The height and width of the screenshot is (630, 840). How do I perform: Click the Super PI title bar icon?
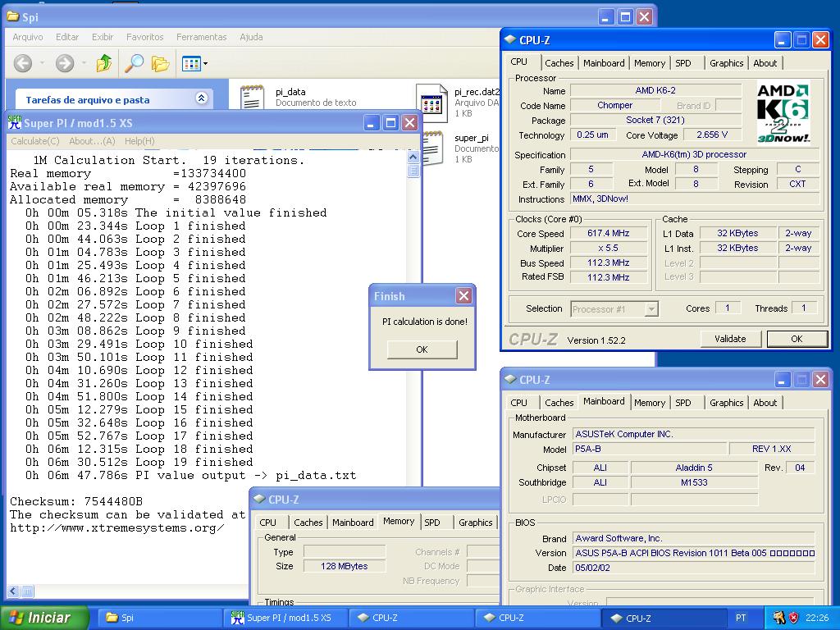pos(15,123)
